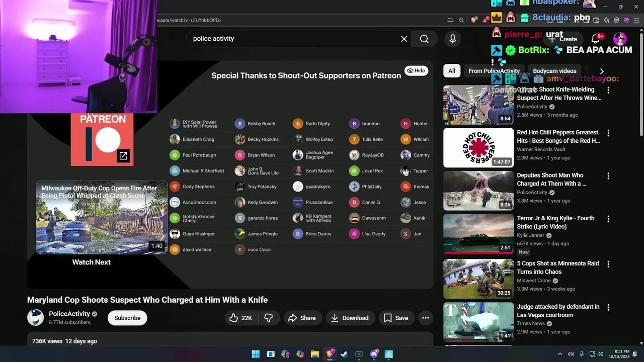Click the Brave Shields lion icon in address bar
Image resolution: width=644 pixels, height=362 pixels.
pyautogui.click(x=474, y=20)
